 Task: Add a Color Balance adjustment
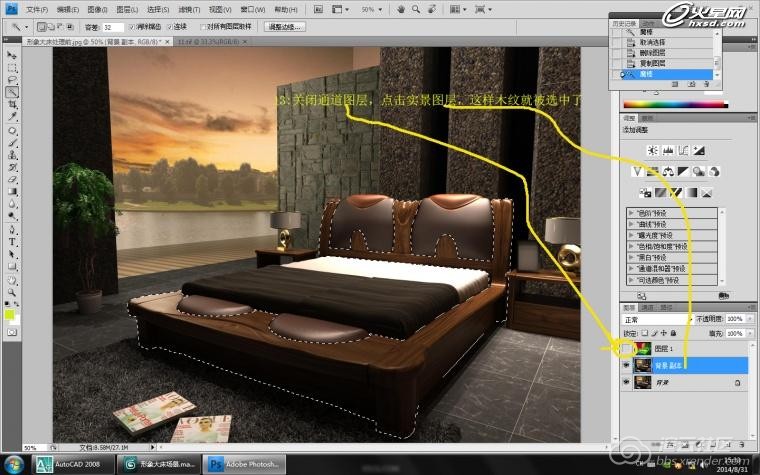click(x=668, y=171)
